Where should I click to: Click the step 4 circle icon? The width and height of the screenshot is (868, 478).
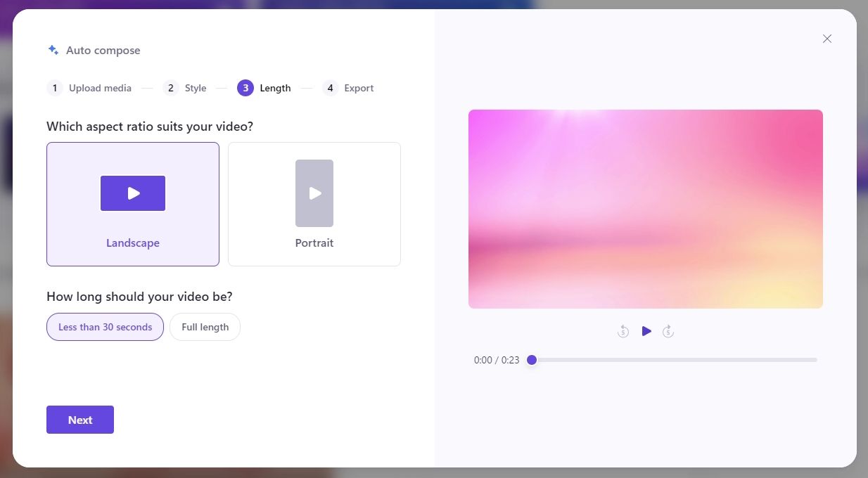[330, 88]
